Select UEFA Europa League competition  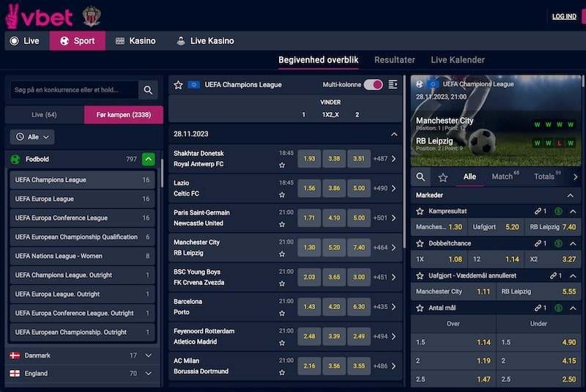[x=82, y=199]
